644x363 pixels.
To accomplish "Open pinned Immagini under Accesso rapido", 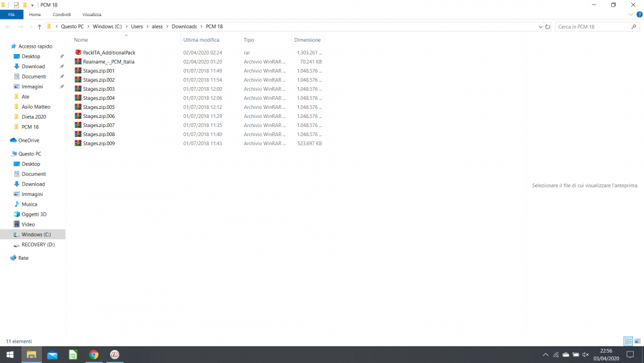I will [32, 87].
